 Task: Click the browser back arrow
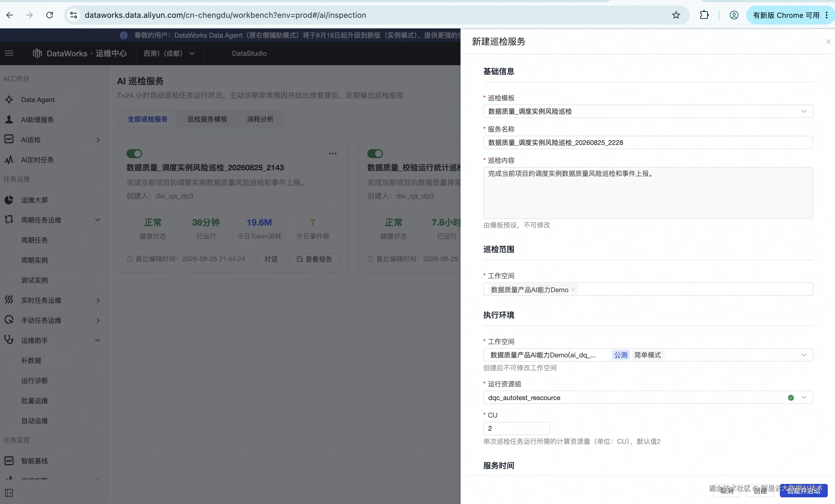coord(9,15)
